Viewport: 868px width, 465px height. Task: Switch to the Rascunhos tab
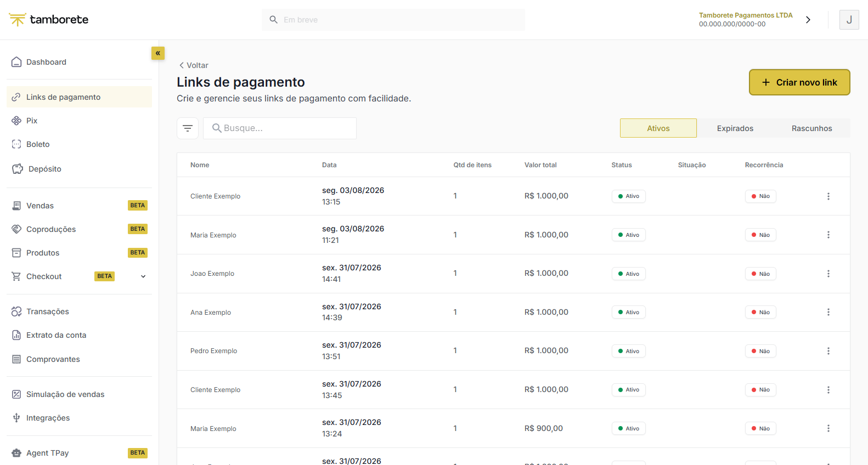click(812, 128)
